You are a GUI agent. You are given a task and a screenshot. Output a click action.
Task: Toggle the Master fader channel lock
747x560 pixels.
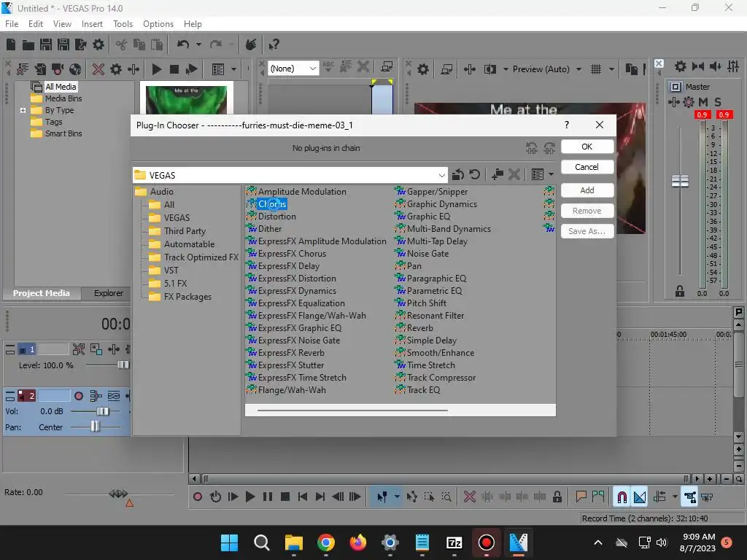click(680, 292)
